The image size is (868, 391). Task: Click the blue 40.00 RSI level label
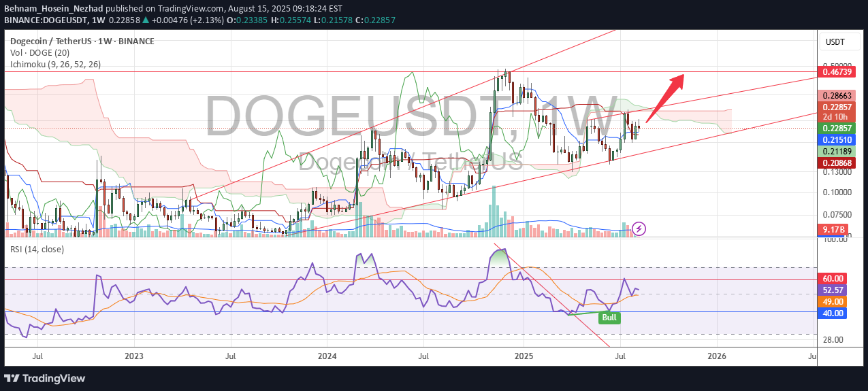point(833,313)
